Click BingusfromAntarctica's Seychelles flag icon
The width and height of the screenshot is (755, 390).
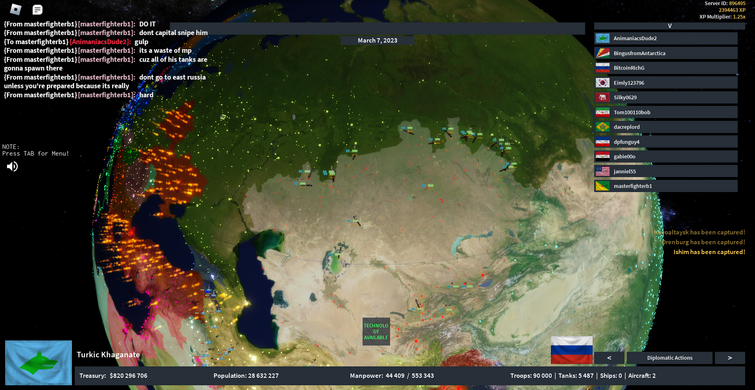coord(602,53)
